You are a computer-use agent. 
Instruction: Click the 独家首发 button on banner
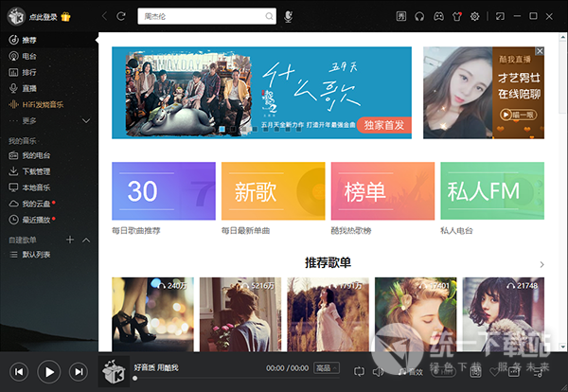point(384,125)
